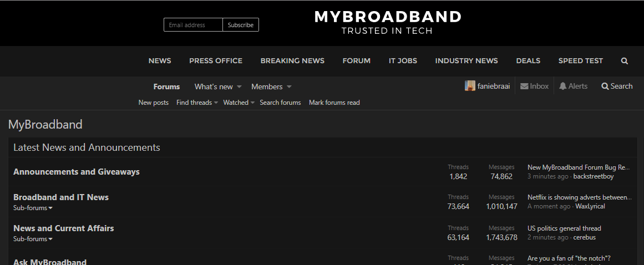Screen dimensions: 644x265
Task: Open Search forums link
Action: [x=280, y=103]
